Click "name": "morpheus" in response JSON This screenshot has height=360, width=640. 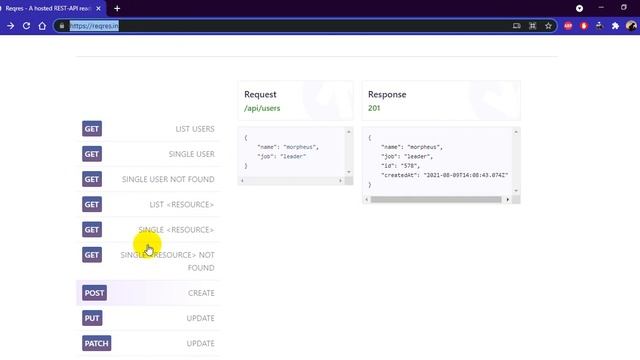point(411,147)
